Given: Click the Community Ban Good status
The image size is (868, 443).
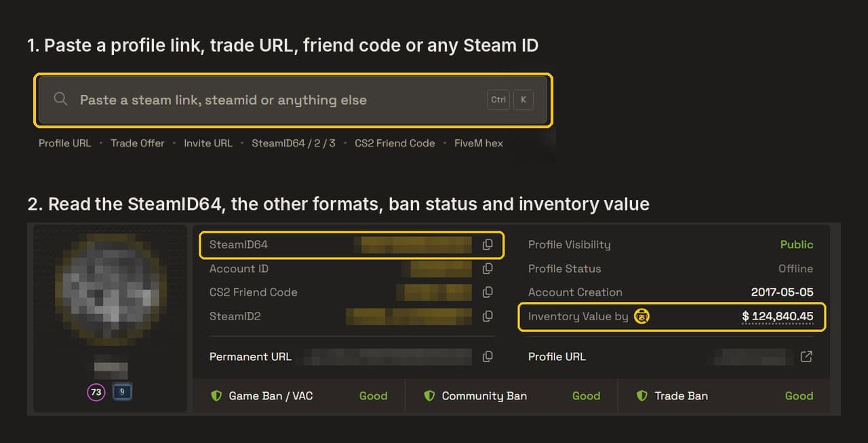Looking at the screenshot, I should click(586, 396).
